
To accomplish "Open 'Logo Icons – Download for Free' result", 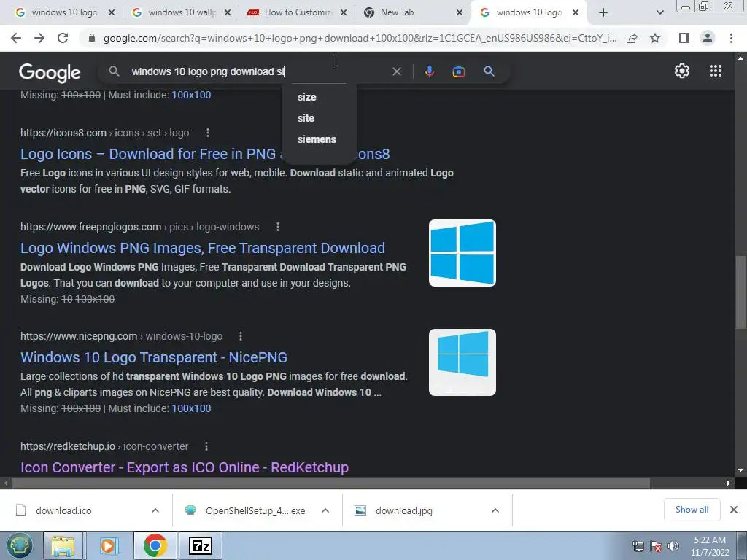I will pos(205,155).
